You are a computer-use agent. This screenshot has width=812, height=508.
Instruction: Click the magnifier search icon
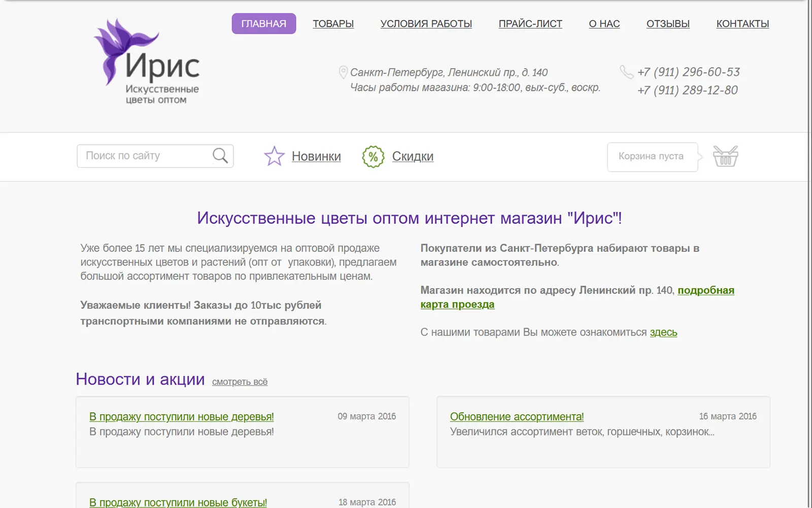coord(220,155)
